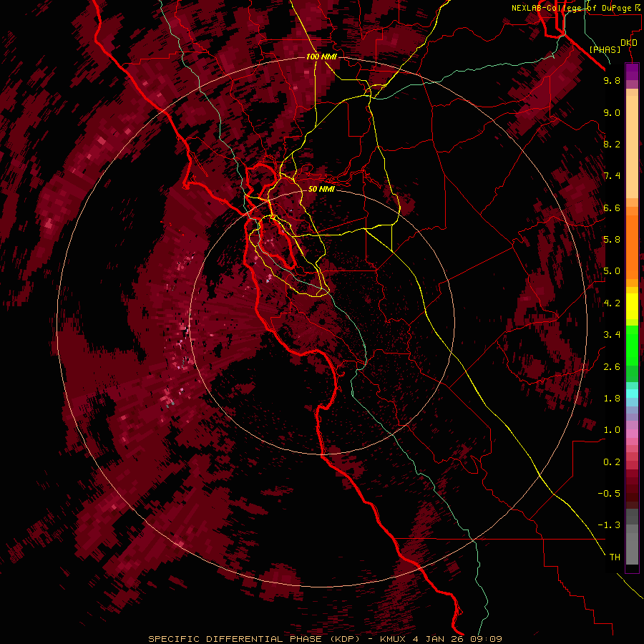Click the 4.2 legend value
Image resolution: width=644 pixels, height=644 pixels.
(612, 303)
